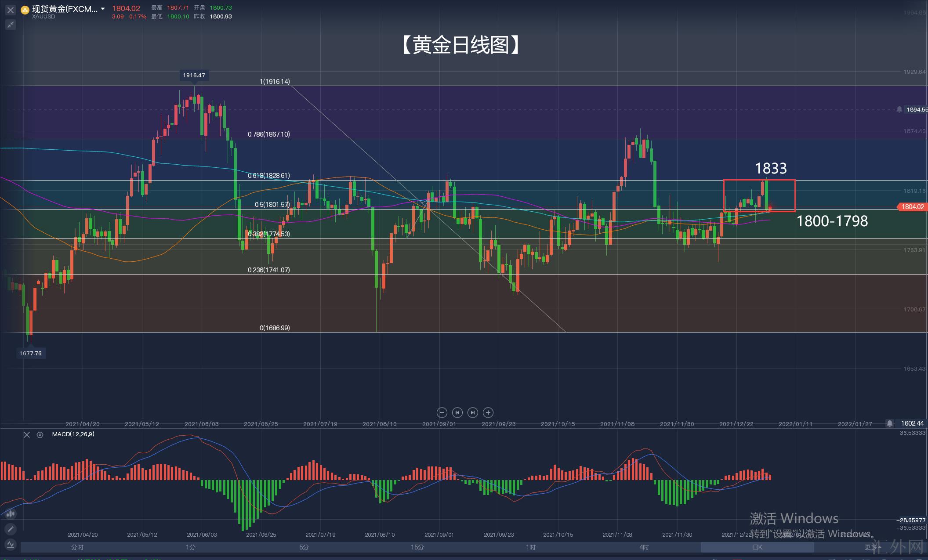Toggle the alert bell beside 1602.44
The height and width of the screenshot is (560, 928).
tap(890, 423)
